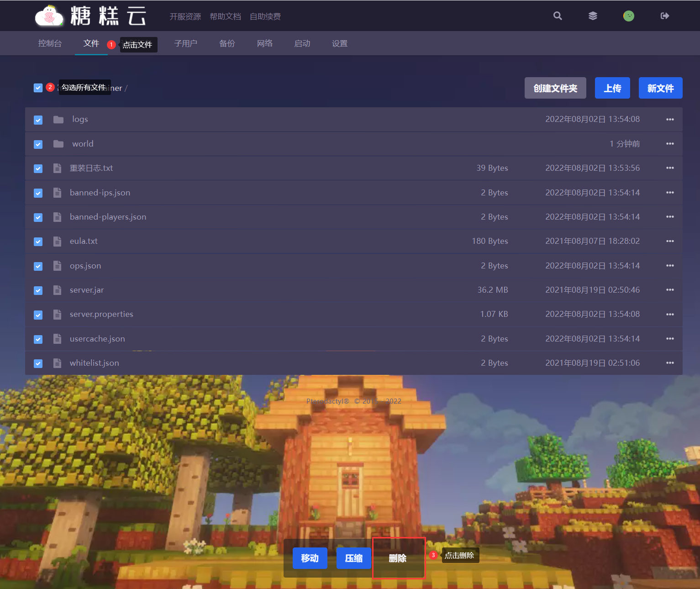
Task: Click the 创建文件夹 button
Action: click(x=556, y=88)
